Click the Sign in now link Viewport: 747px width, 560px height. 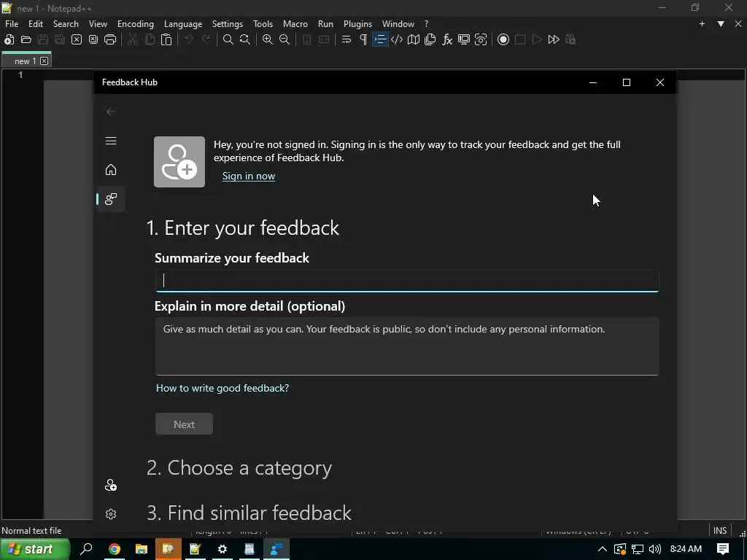pyautogui.click(x=249, y=176)
